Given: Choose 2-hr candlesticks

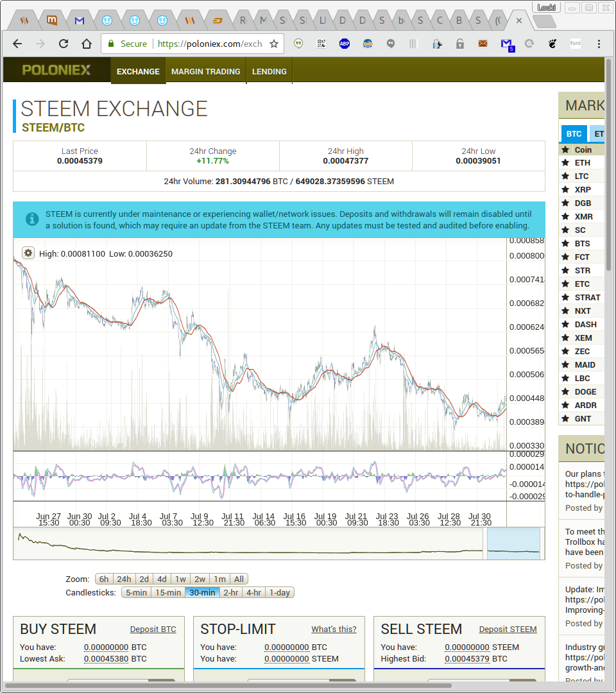Looking at the screenshot, I should [230, 592].
